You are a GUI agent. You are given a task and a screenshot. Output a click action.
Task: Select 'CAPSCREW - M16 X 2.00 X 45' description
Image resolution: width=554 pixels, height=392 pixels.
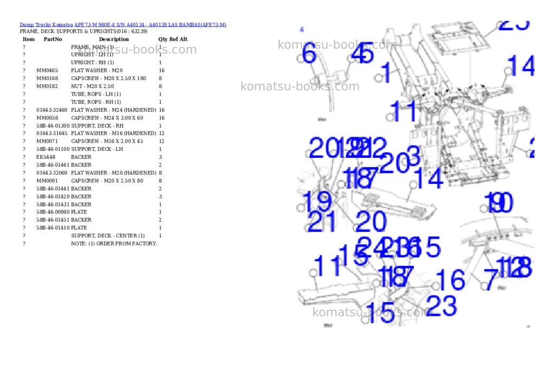click(107, 141)
